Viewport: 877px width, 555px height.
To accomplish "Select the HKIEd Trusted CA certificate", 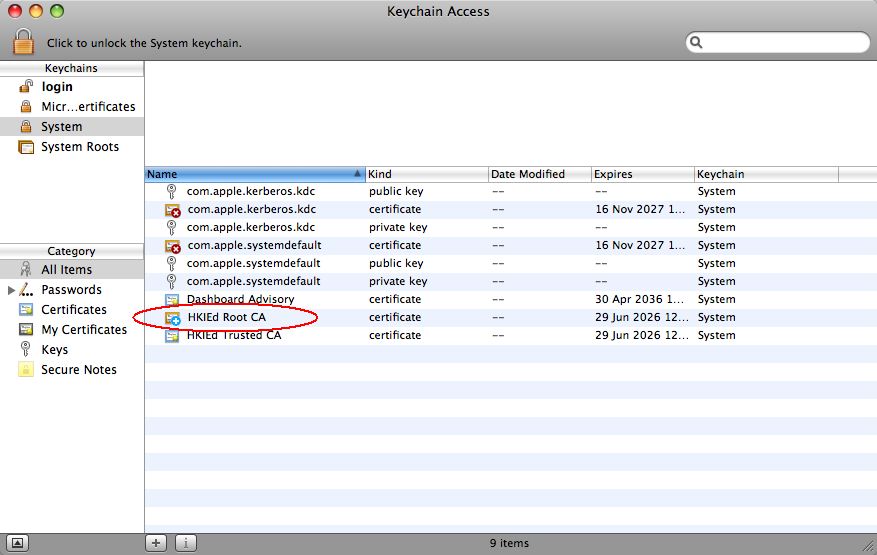I will click(x=511, y=335).
